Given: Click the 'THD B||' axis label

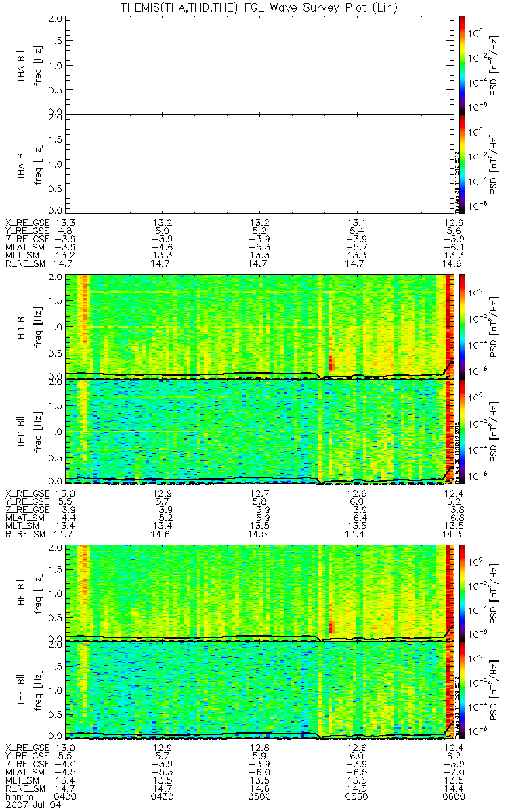Looking at the screenshot, I should tap(22, 431).
